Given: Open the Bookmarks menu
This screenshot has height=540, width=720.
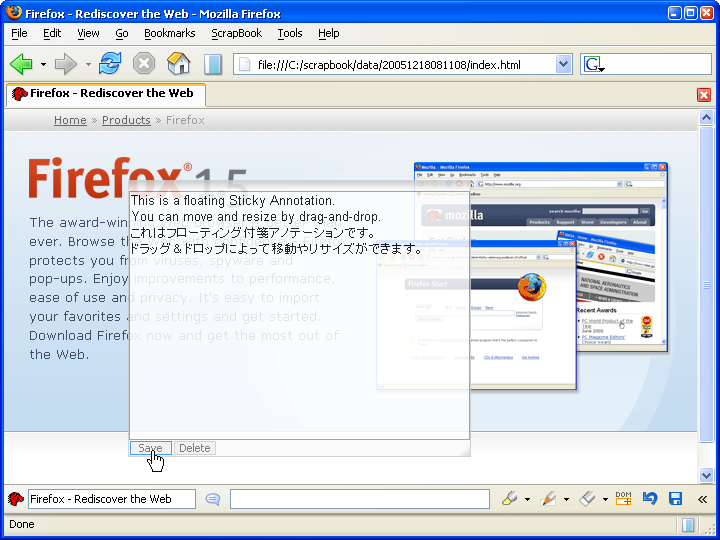Looking at the screenshot, I should tap(169, 34).
